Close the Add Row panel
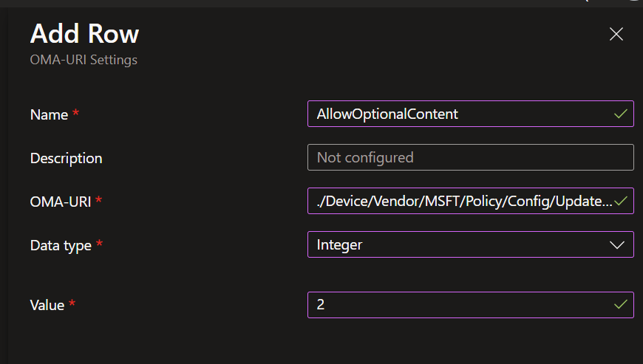Image resolution: width=643 pixels, height=364 pixels. pos(616,34)
